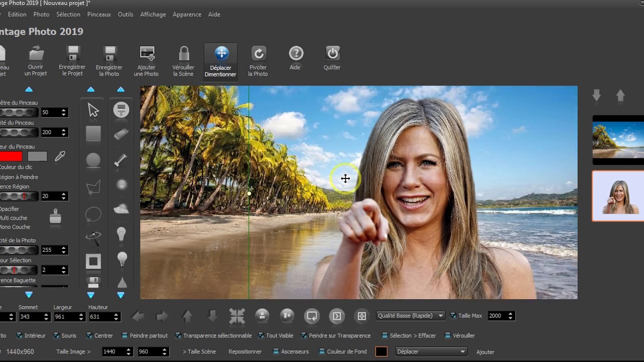Select the arrow pointer tool
The width and height of the screenshot is (644, 362).
pos(93,110)
